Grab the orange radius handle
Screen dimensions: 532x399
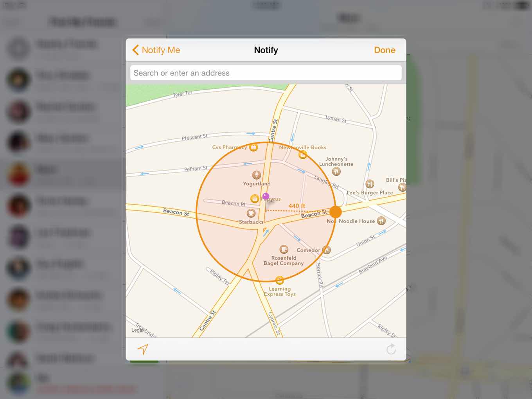(x=336, y=212)
